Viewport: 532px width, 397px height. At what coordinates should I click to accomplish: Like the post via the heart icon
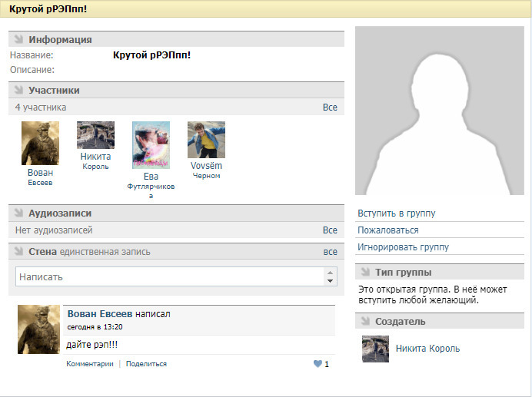tap(318, 364)
